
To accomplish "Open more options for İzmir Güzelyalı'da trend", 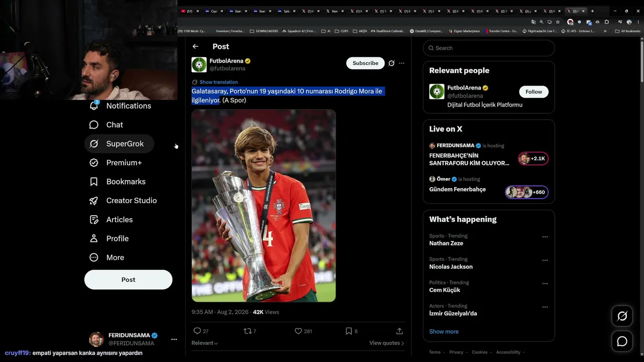I will click(545, 307).
